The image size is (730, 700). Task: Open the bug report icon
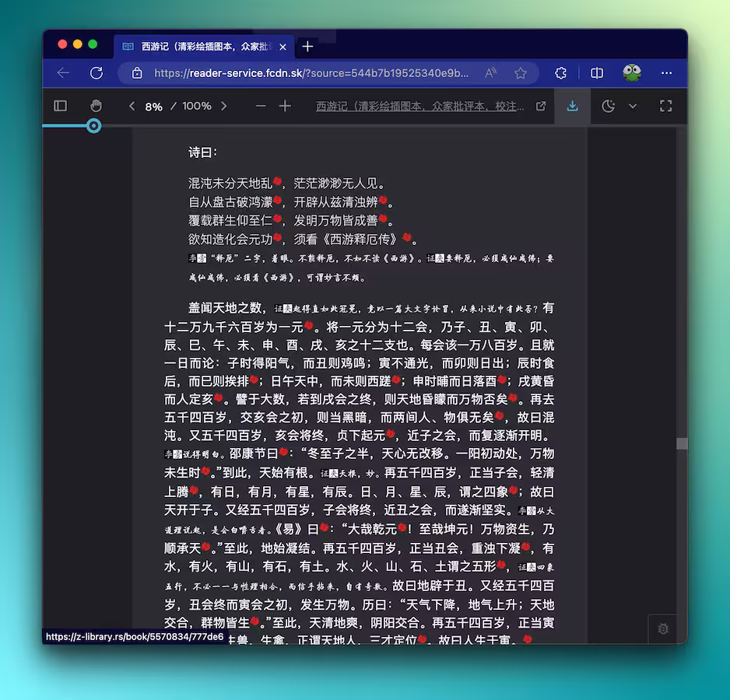(662, 628)
